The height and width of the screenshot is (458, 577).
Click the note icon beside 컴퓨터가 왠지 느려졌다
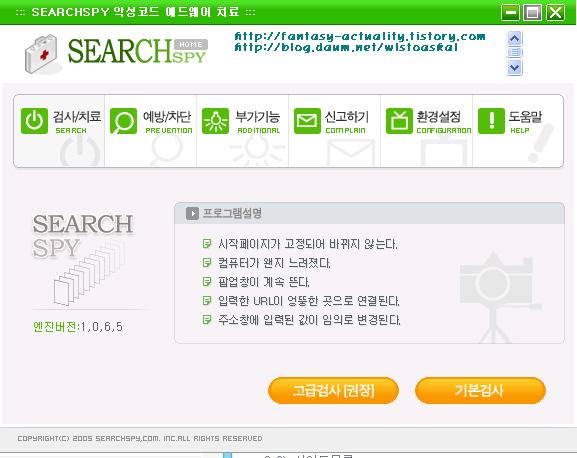[x=207, y=263]
